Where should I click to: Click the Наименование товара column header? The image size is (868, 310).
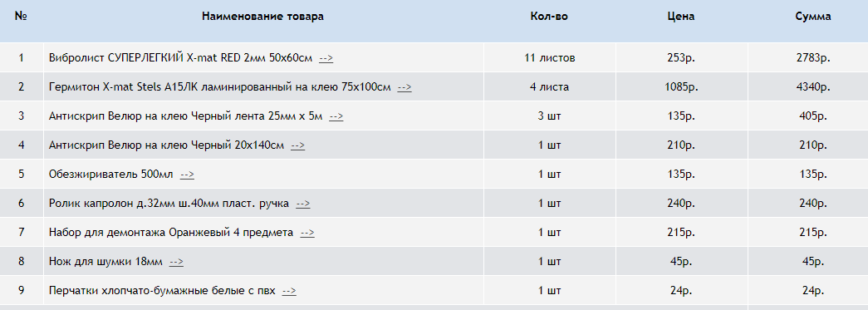[x=263, y=17]
